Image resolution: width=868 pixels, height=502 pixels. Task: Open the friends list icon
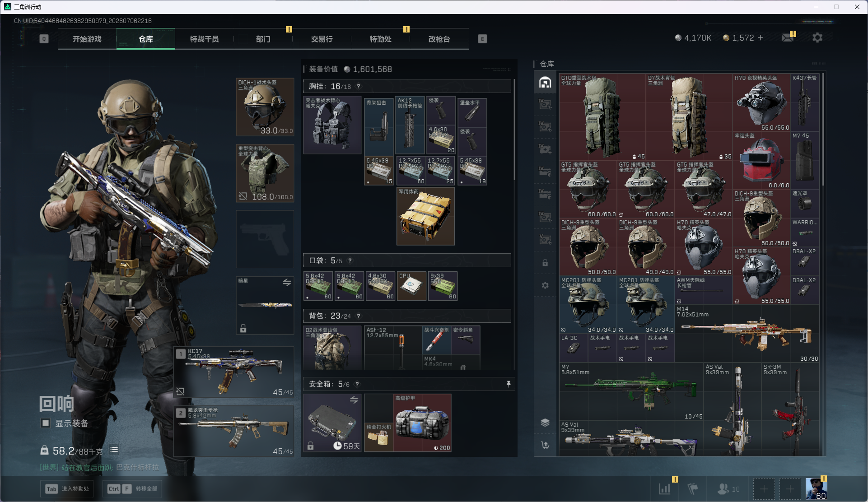724,488
